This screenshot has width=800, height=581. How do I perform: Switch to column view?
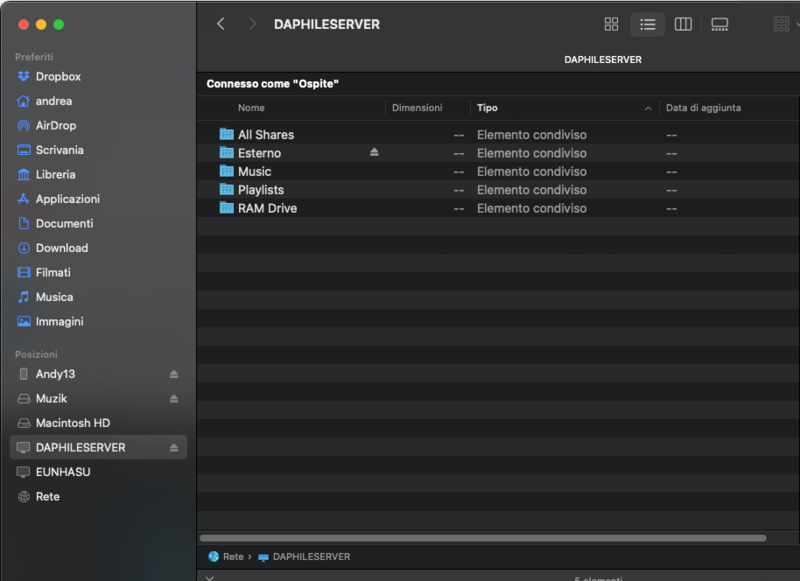[x=683, y=24]
